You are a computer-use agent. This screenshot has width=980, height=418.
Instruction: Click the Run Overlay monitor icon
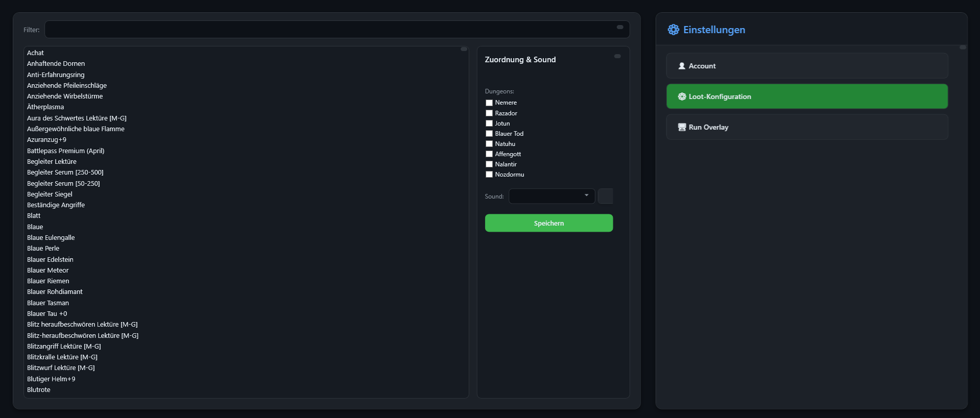pyautogui.click(x=681, y=127)
